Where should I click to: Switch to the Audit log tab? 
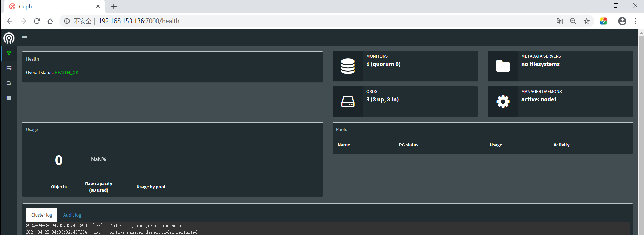click(x=72, y=215)
